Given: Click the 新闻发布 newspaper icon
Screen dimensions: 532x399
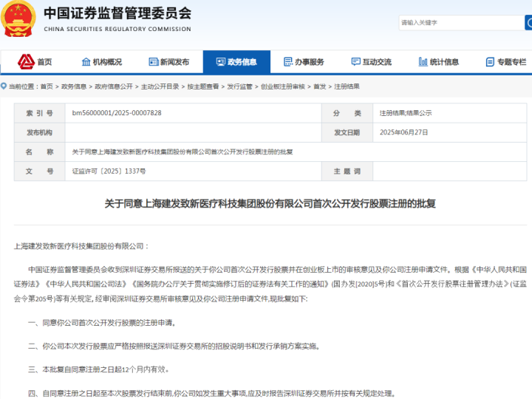Looking at the screenshot, I should coord(154,62).
